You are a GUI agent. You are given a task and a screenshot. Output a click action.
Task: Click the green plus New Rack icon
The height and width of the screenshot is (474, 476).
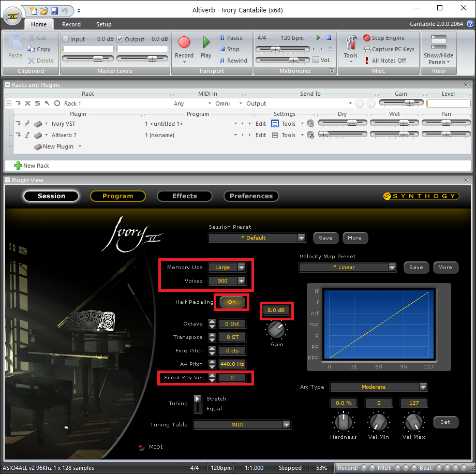pos(18,166)
